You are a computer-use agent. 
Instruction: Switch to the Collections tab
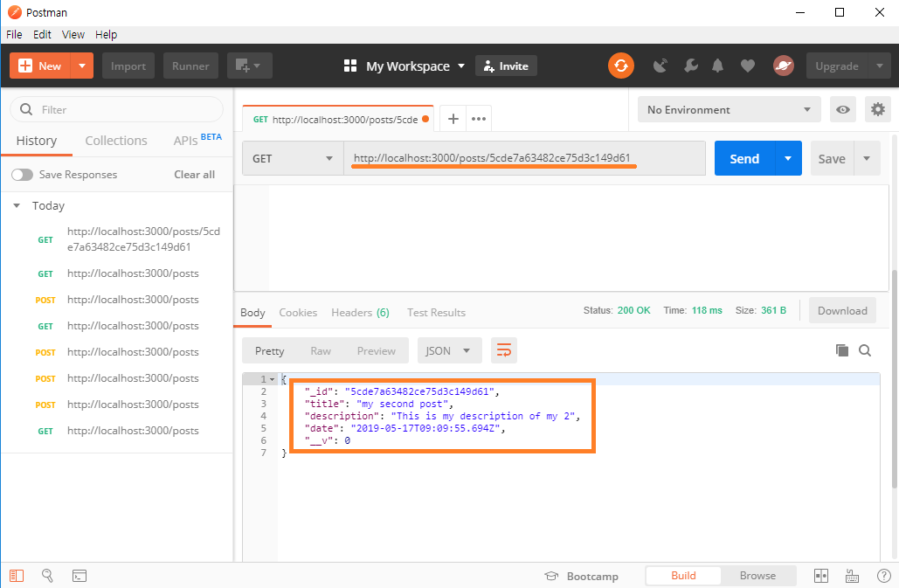coord(116,141)
